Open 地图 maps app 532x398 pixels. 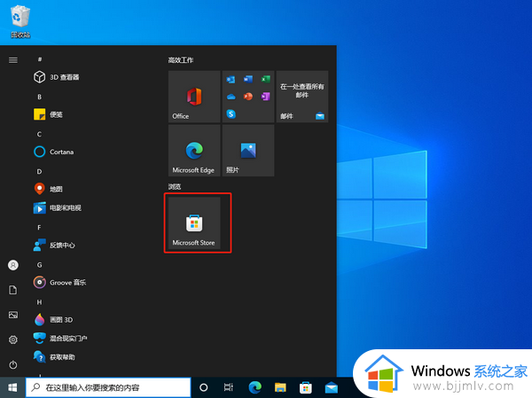[55, 189]
